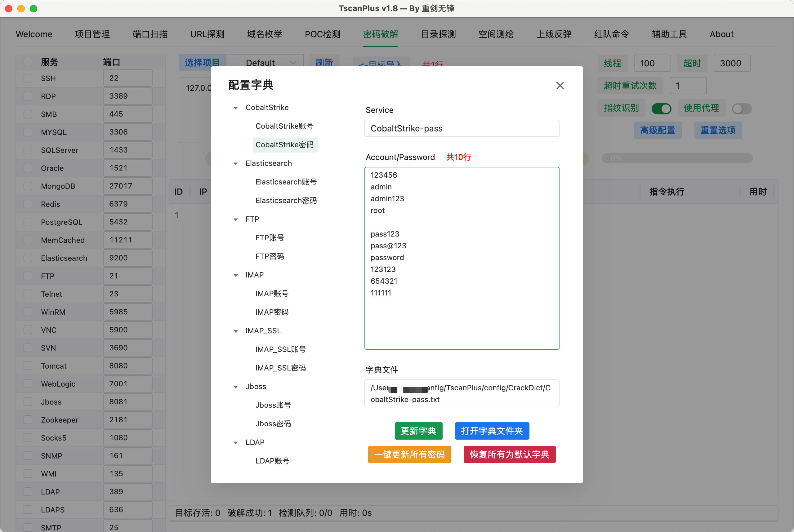Collapse the CobaltStrike tree node arrow

pyautogui.click(x=236, y=108)
